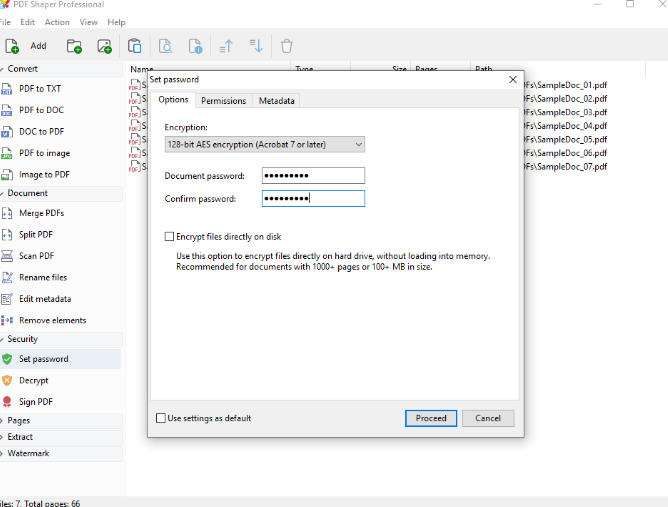Viewport: 668px width, 507px height.
Task: Click the Document password field
Action: (x=313, y=176)
